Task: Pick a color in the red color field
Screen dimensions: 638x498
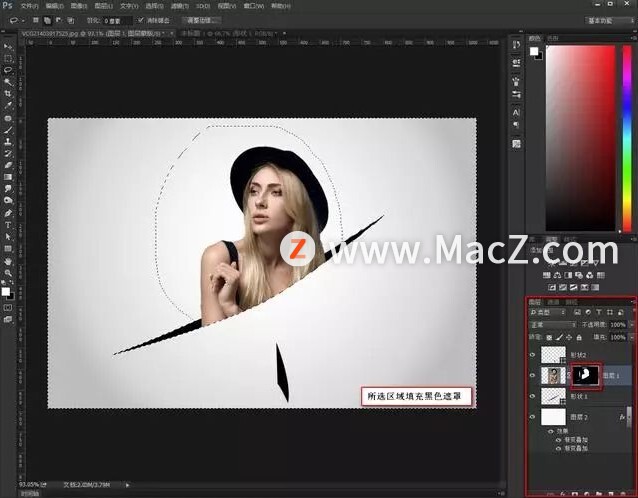Action: coord(580,138)
